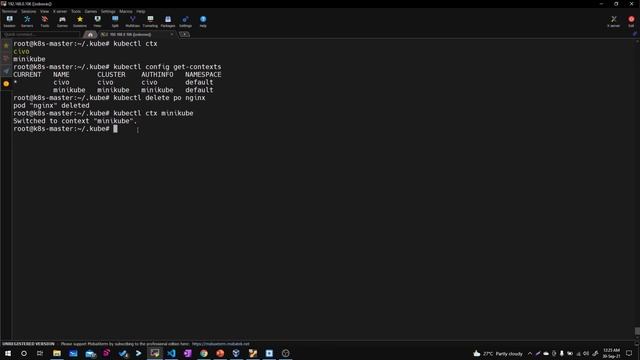Open the orange Sftp sidebar icon

click(6, 84)
